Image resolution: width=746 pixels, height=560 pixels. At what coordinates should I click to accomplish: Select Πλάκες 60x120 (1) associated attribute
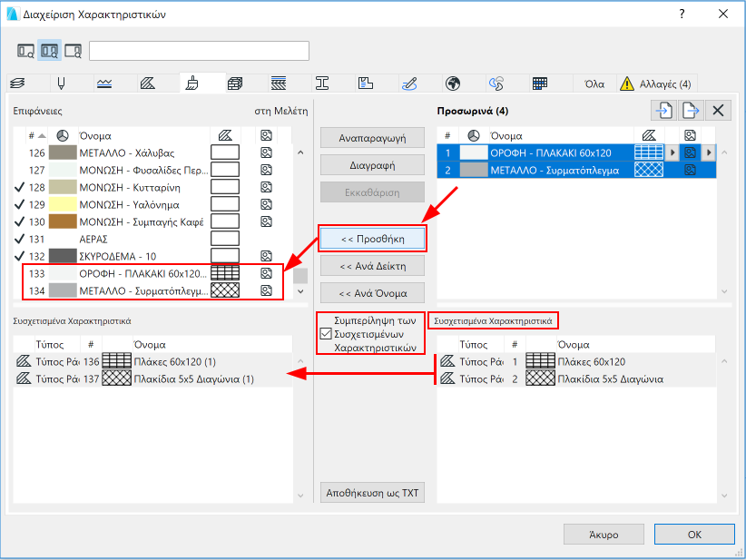tap(152, 361)
